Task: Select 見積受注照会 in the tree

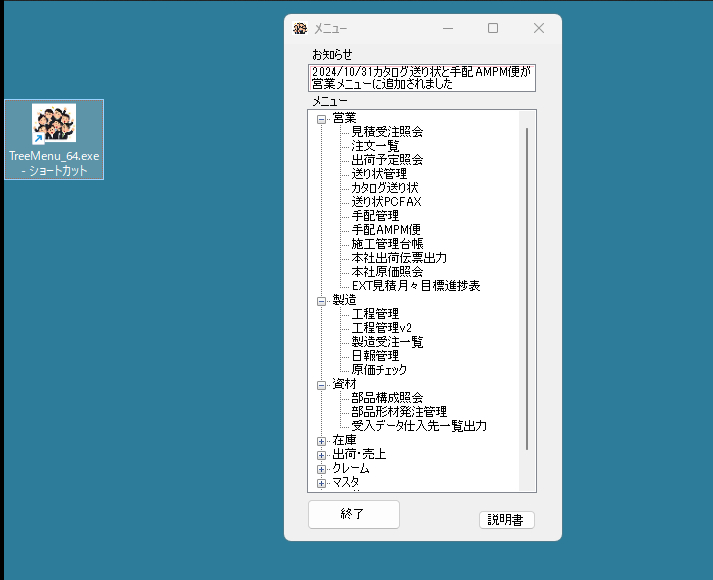Action: point(387,132)
